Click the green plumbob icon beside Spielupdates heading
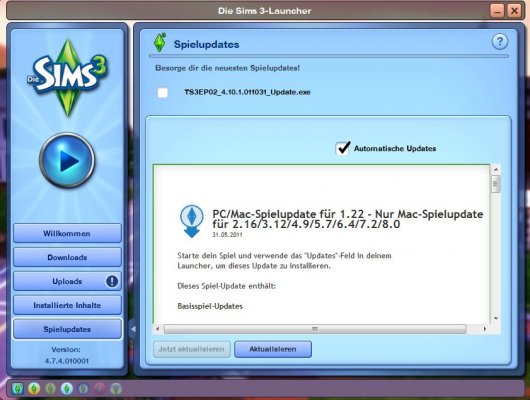 pos(160,43)
